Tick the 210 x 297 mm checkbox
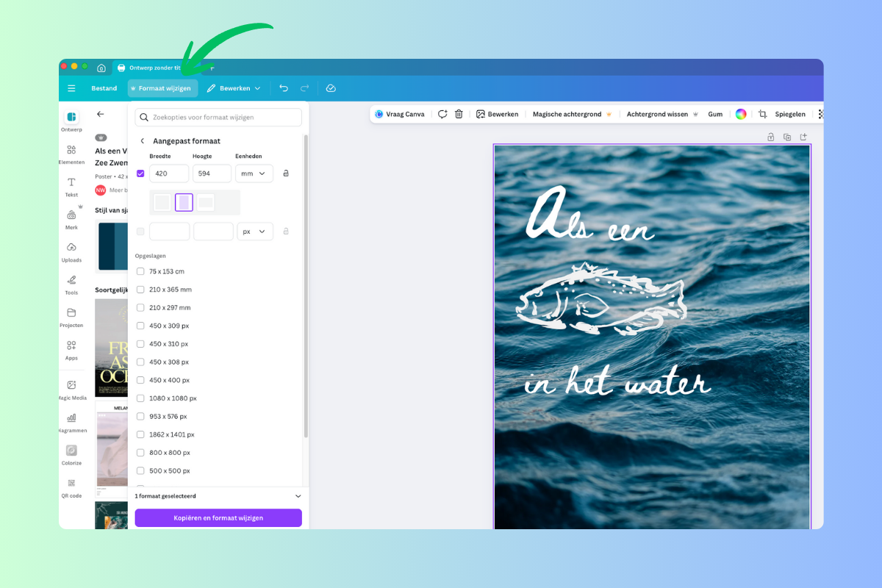 coord(140,307)
